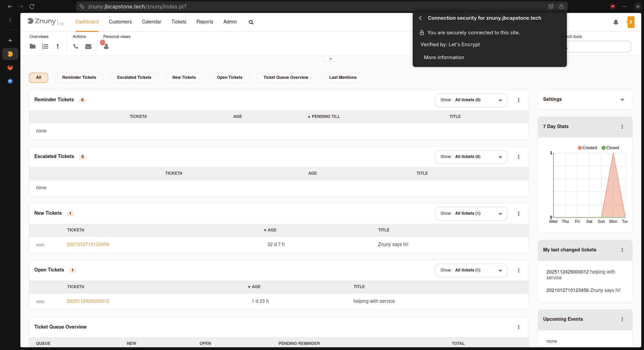
Task: Open search using the magnifier in the navbar
Action: tap(251, 22)
